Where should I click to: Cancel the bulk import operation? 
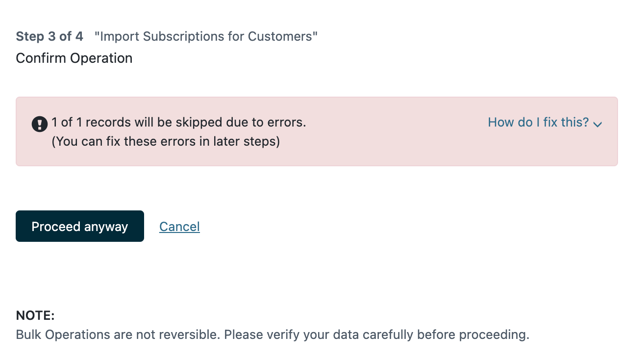point(179,227)
